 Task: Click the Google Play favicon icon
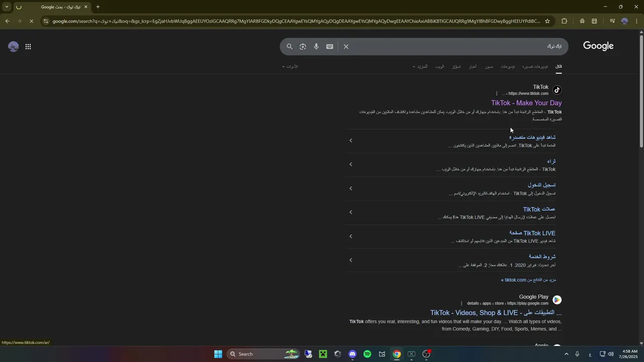pos(557,300)
